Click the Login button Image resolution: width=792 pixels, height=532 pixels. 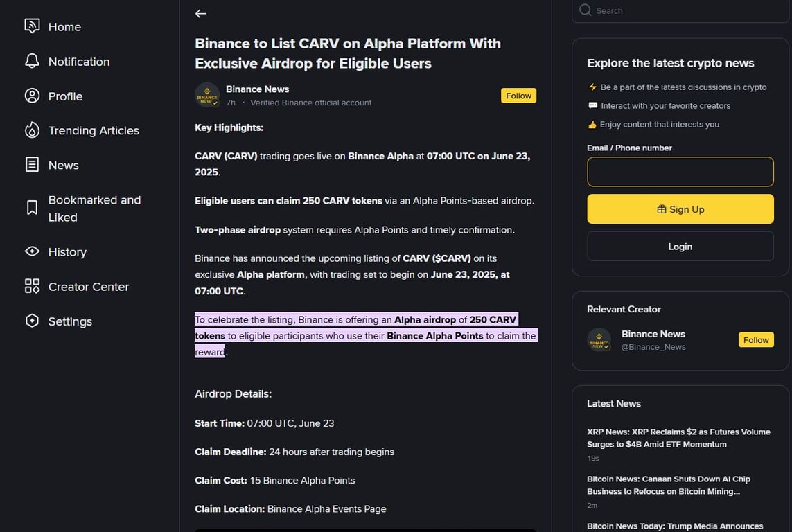[680, 246]
